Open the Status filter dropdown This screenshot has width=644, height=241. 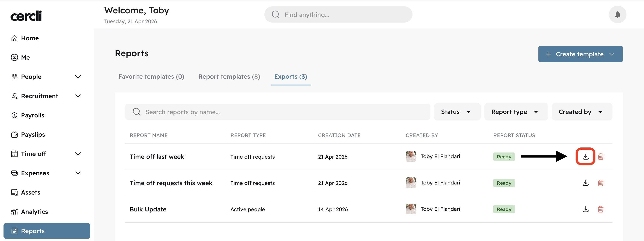[456, 112]
